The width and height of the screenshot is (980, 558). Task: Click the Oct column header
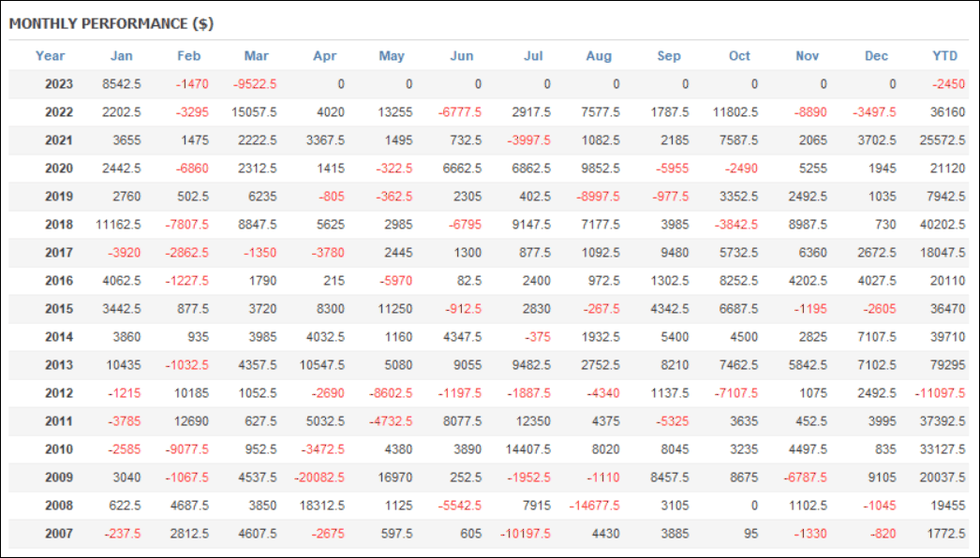pyautogui.click(x=739, y=56)
